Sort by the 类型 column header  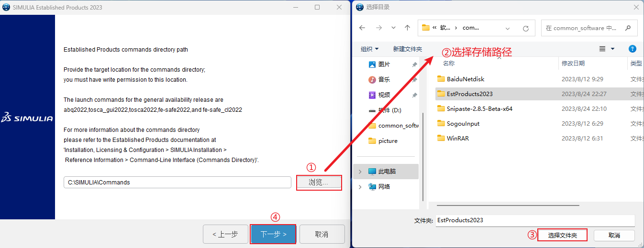pos(635,63)
